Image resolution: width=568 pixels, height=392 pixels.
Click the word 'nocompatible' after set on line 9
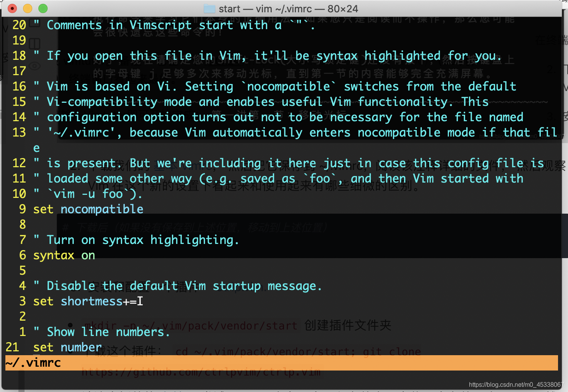click(102, 209)
